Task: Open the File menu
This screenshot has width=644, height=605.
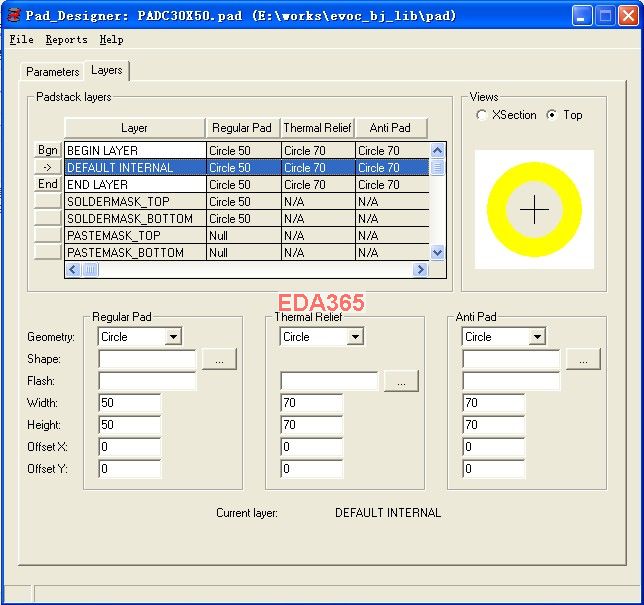Action: point(21,39)
